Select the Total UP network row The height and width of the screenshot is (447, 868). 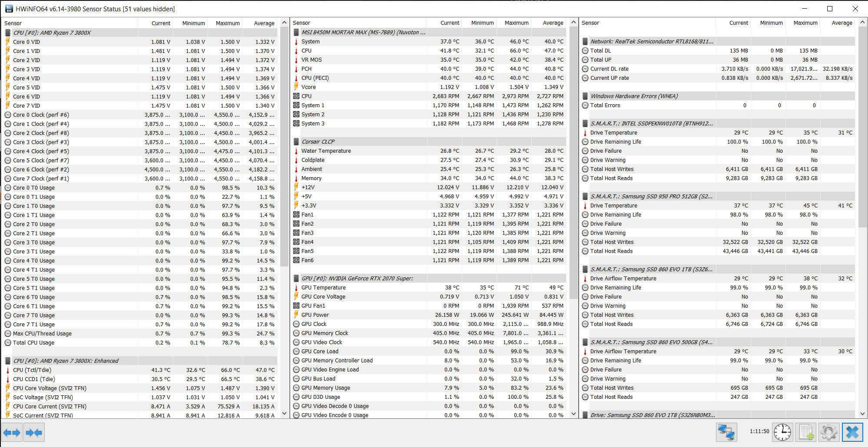click(718, 60)
